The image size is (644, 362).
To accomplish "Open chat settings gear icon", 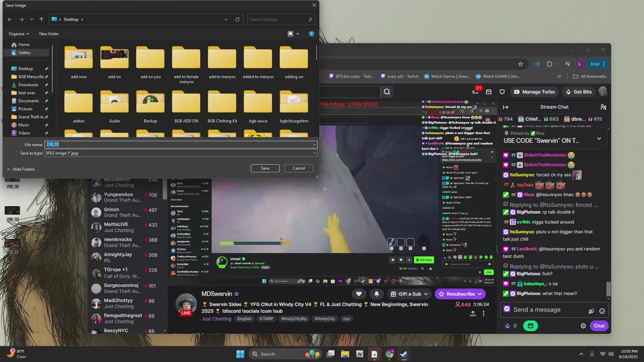I will (x=583, y=326).
